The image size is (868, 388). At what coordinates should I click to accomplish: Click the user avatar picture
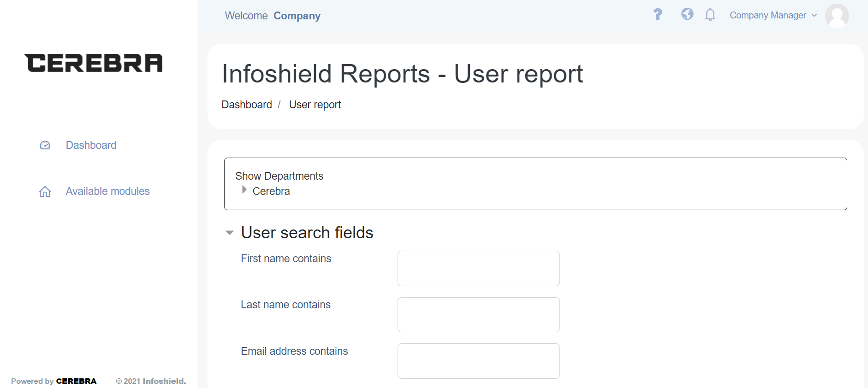pos(837,16)
